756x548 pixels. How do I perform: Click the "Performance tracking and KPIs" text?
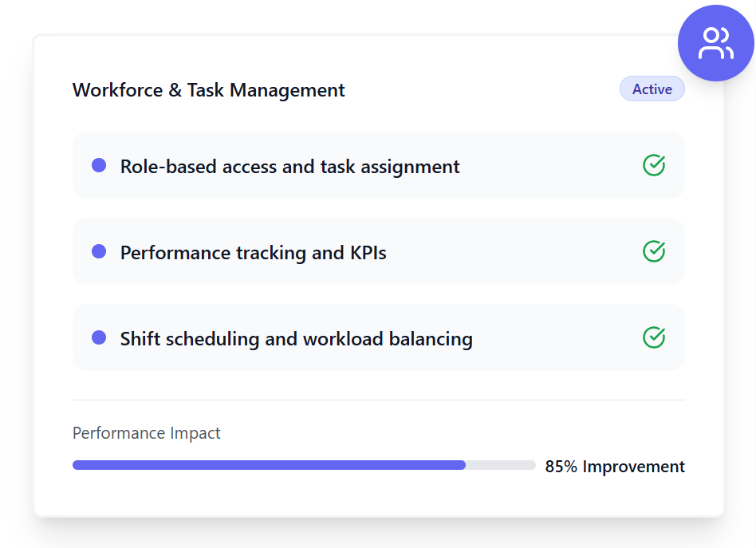click(x=253, y=253)
